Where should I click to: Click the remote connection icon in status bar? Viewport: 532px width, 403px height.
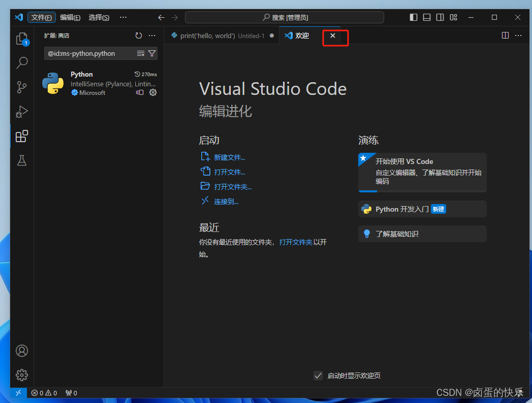18,392
